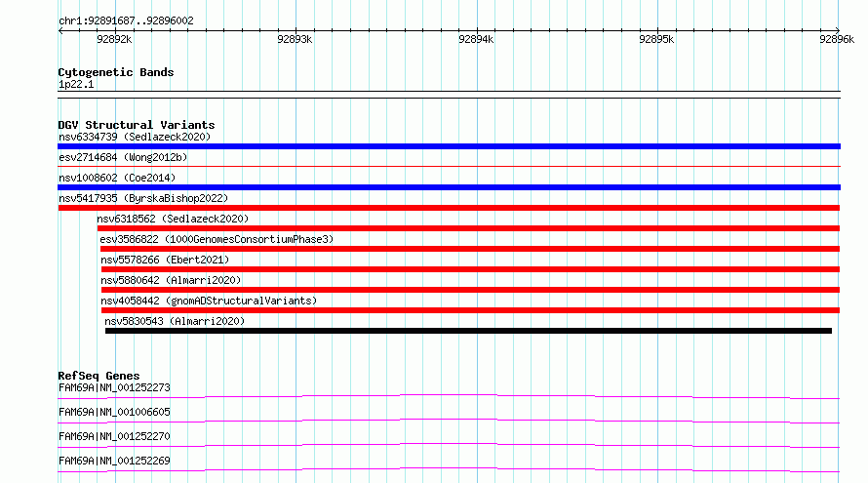Open the FAM69A|NM_001252269 transcript label

click(114, 461)
